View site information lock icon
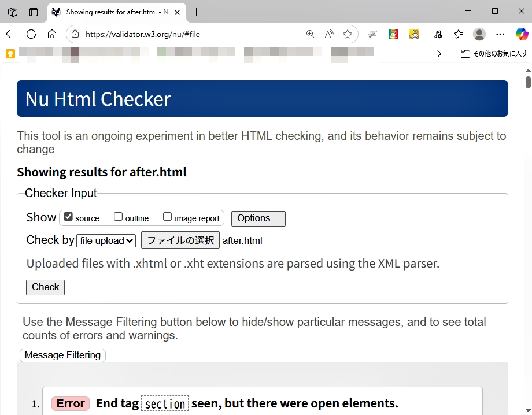The image size is (532, 415). pyautogui.click(x=75, y=34)
